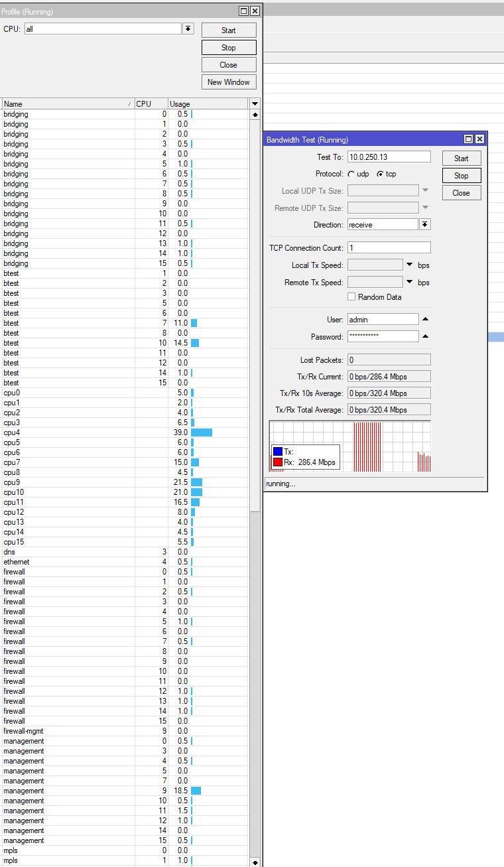Select the dns row in Profile list
Viewport: 504px width, 867px height.
click(125, 552)
